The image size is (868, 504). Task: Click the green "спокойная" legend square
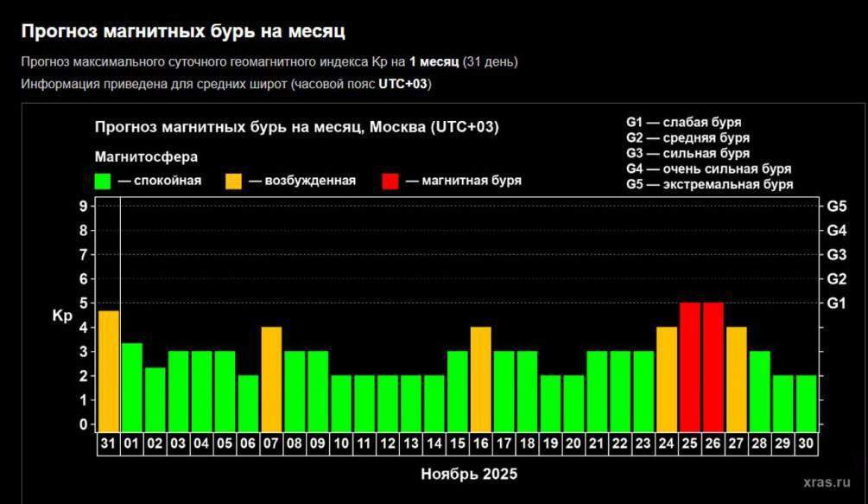101,180
